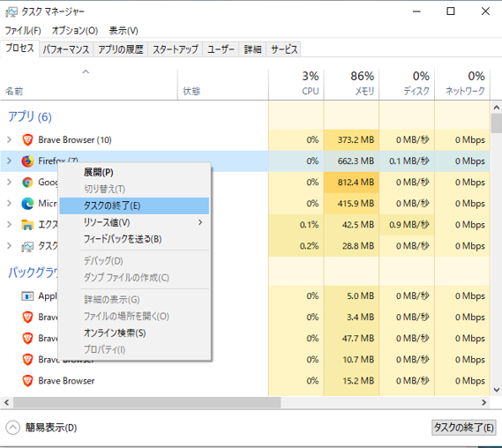
Task: Click the Microsoft Edge app icon
Action: click(x=27, y=204)
